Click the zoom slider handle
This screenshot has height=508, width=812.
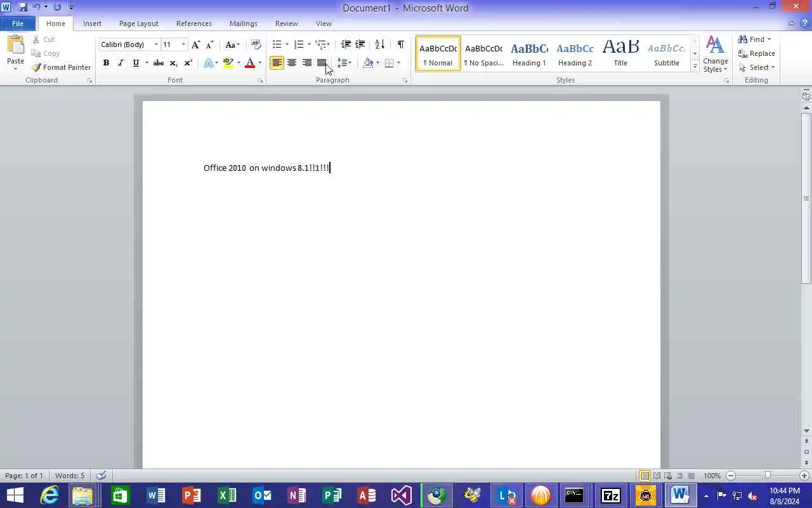pos(768,476)
